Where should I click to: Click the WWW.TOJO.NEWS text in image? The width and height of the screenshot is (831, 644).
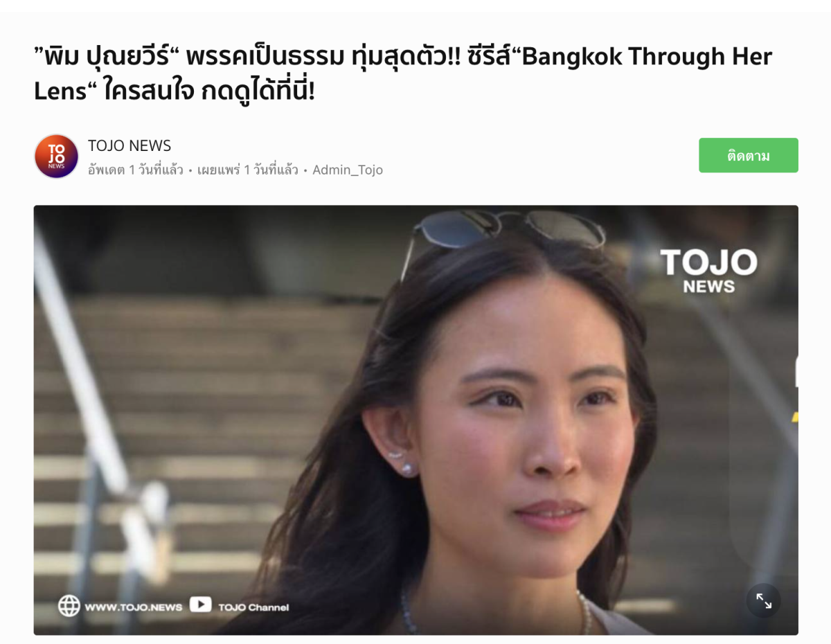pos(134,607)
